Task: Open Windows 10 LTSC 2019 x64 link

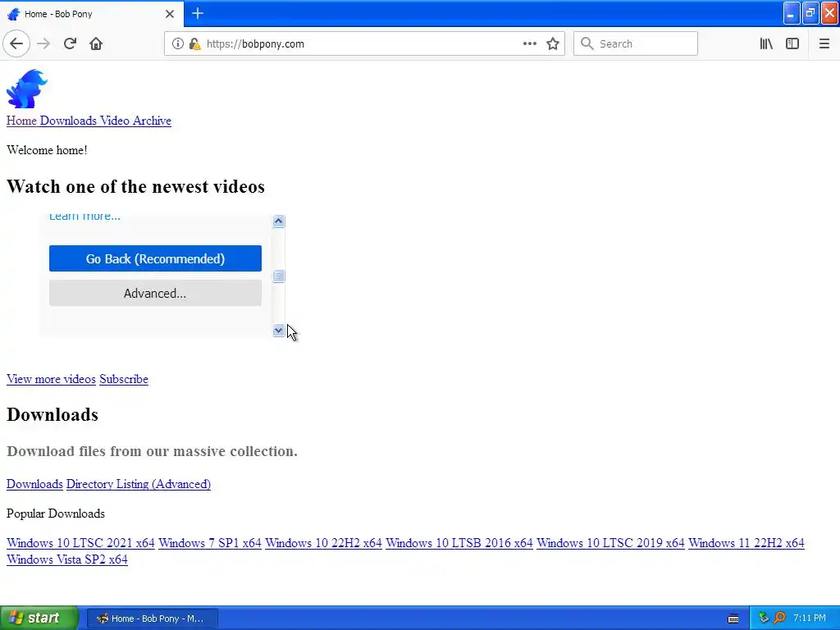Action: [610, 543]
